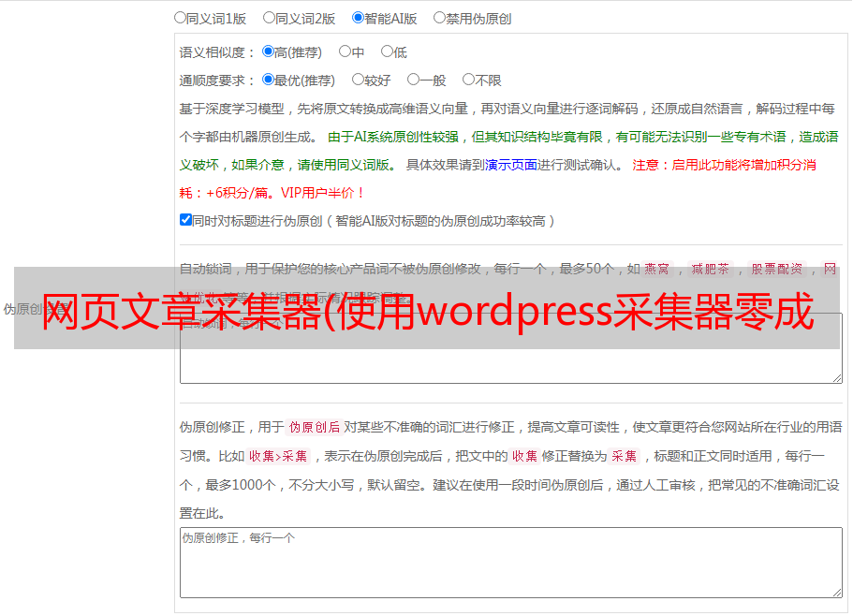Select the 同义词2版 radio option
853x616 pixels.
(269, 18)
